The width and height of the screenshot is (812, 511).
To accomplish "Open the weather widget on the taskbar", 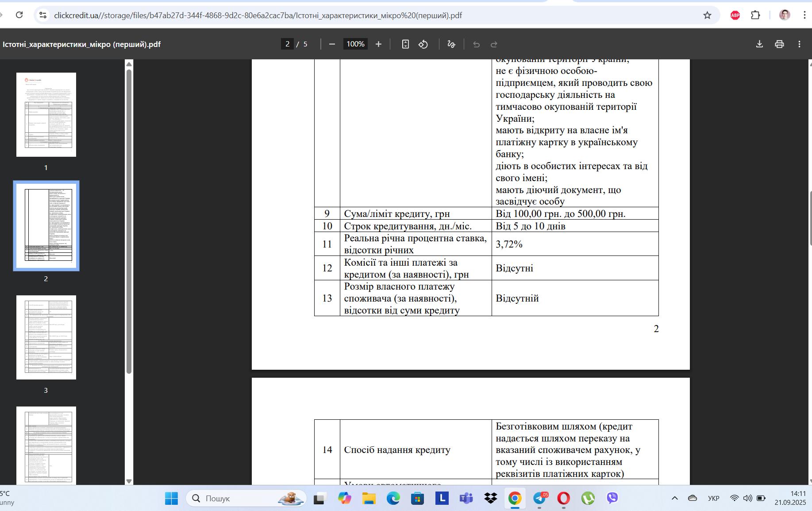I will point(7,498).
